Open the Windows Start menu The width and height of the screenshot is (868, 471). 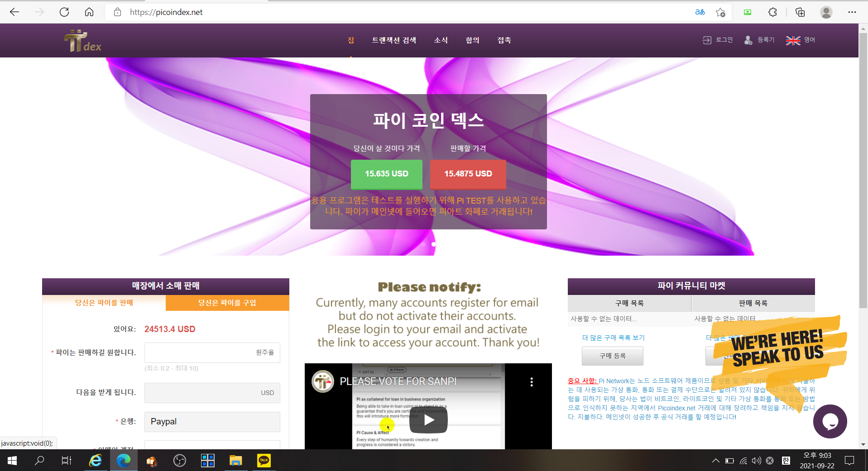tap(12, 461)
